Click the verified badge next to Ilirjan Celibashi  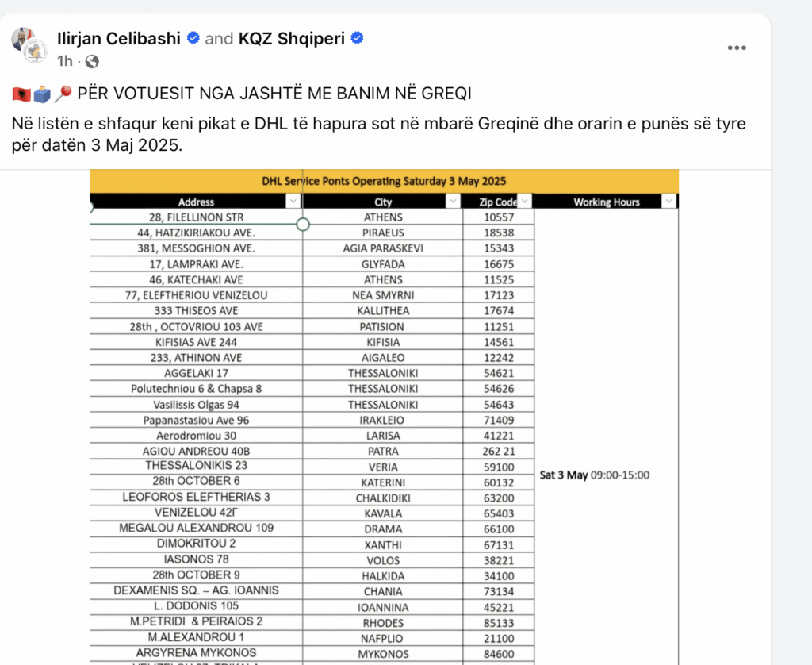point(193,38)
